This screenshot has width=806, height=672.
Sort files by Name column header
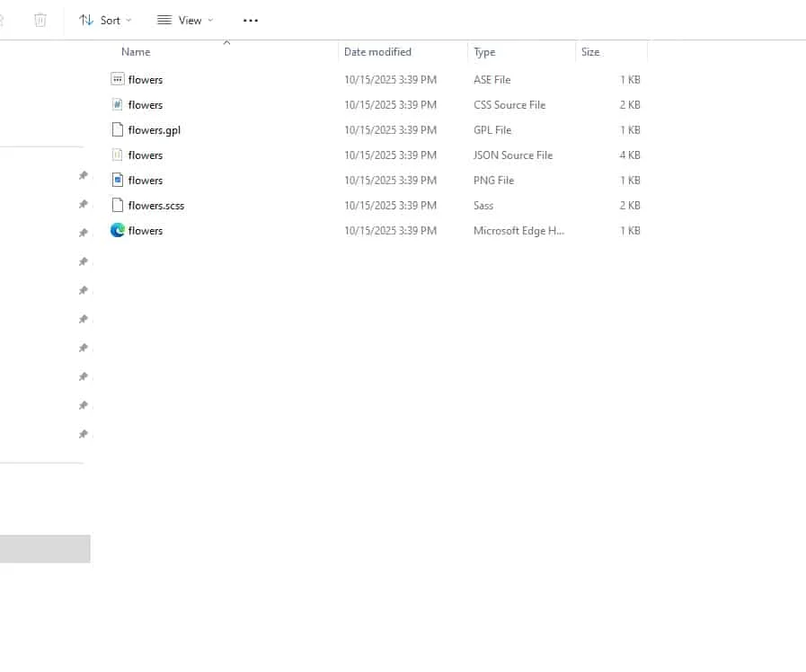click(x=136, y=52)
